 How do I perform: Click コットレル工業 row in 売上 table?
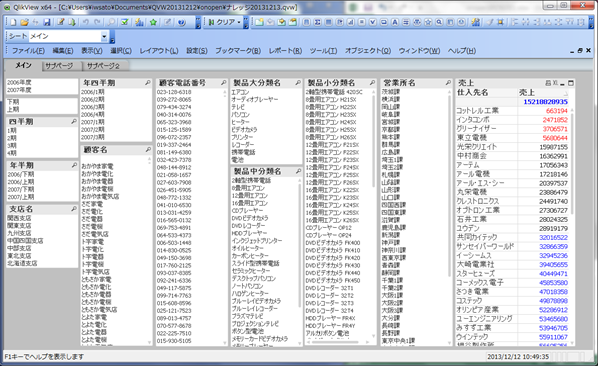512,111
